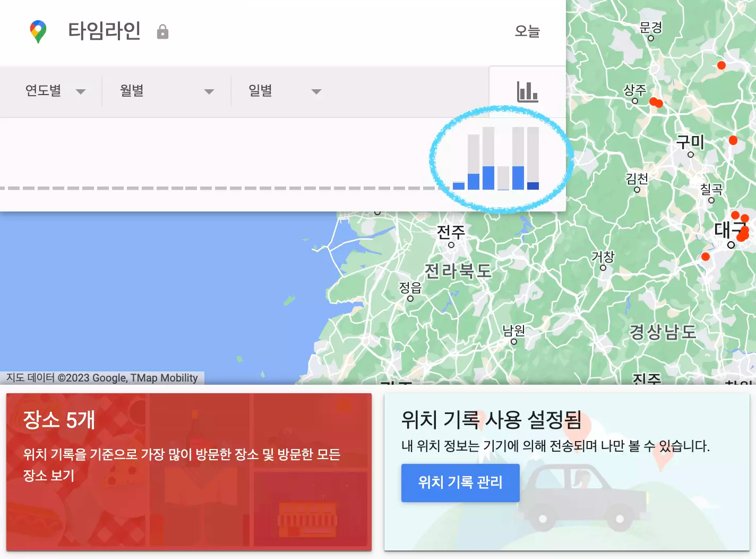This screenshot has height=559, width=756.
Task: Click the 지도 데이터 attribution text
Action: tap(101, 378)
